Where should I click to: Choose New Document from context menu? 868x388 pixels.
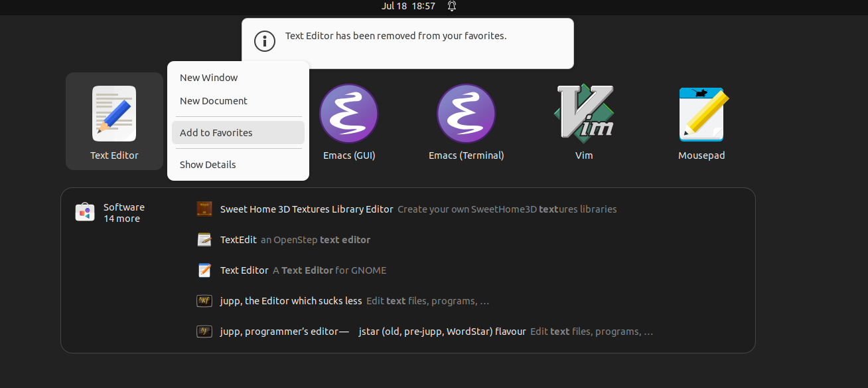click(238, 101)
